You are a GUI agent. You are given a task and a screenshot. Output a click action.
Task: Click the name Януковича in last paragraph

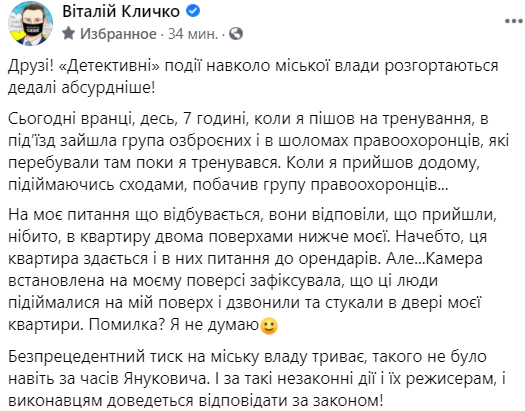165,379
